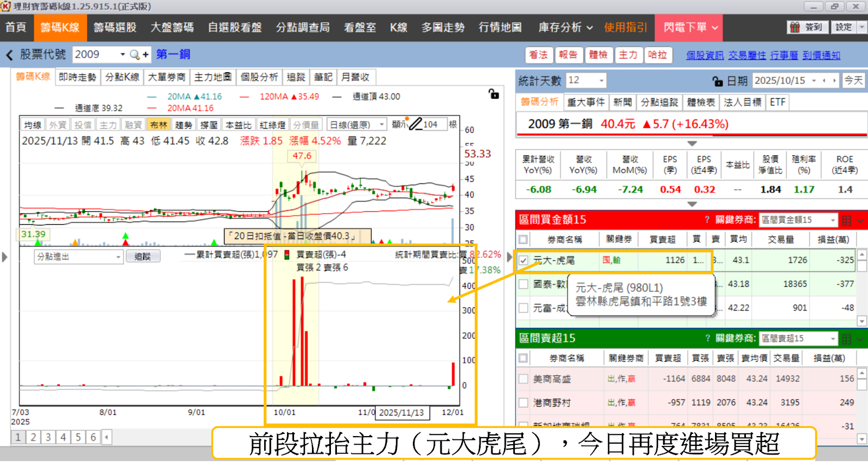Switch to the 即時走勢 tab

click(x=78, y=77)
